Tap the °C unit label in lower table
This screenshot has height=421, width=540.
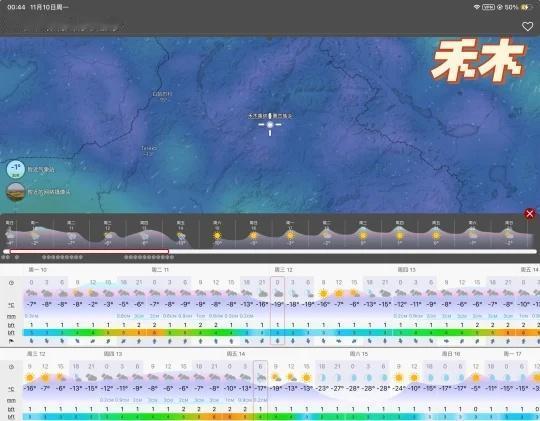[11, 389]
